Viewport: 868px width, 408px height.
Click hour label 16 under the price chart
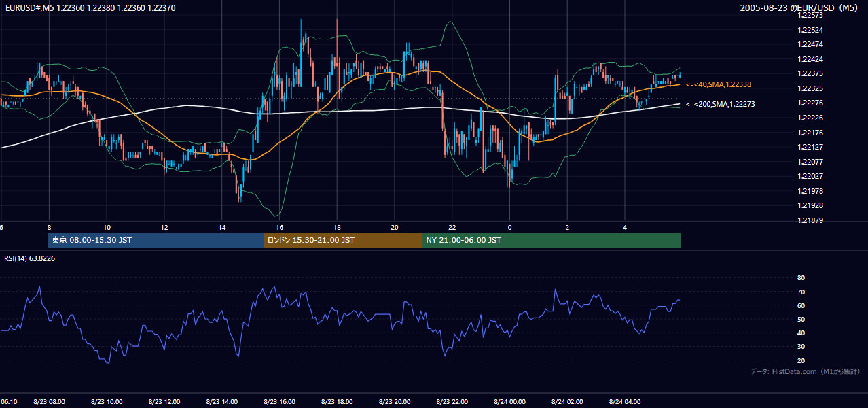click(x=279, y=226)
